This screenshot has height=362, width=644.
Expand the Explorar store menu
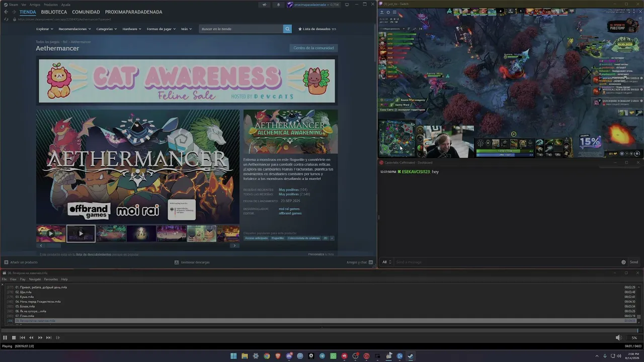click(x=44, y=29)
